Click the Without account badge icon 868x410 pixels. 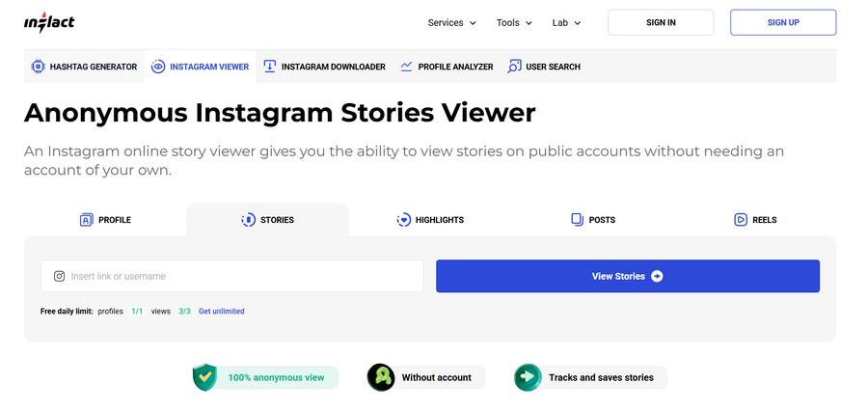[x=381, y=377]
